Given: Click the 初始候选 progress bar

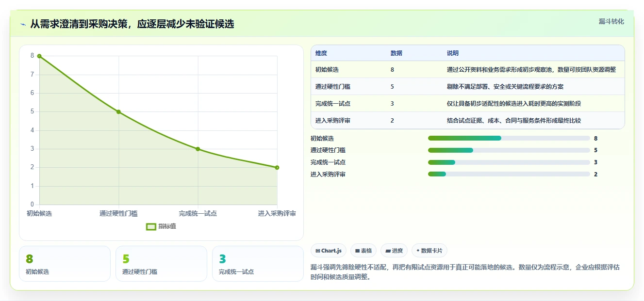Looking at the screenshot, I should [x=509, y=139].
